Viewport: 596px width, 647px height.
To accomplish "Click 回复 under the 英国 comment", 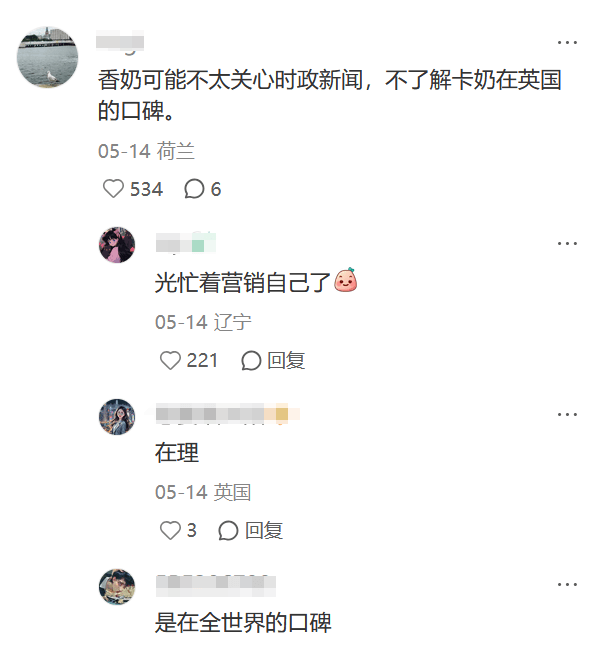I will coord(264,531).
